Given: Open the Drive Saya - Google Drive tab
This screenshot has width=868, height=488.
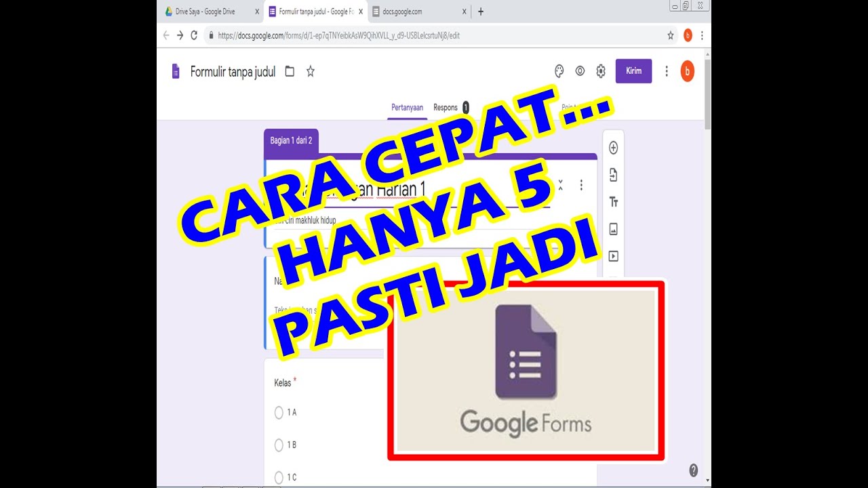Looking at the screenshot, I should pos(211,12).
